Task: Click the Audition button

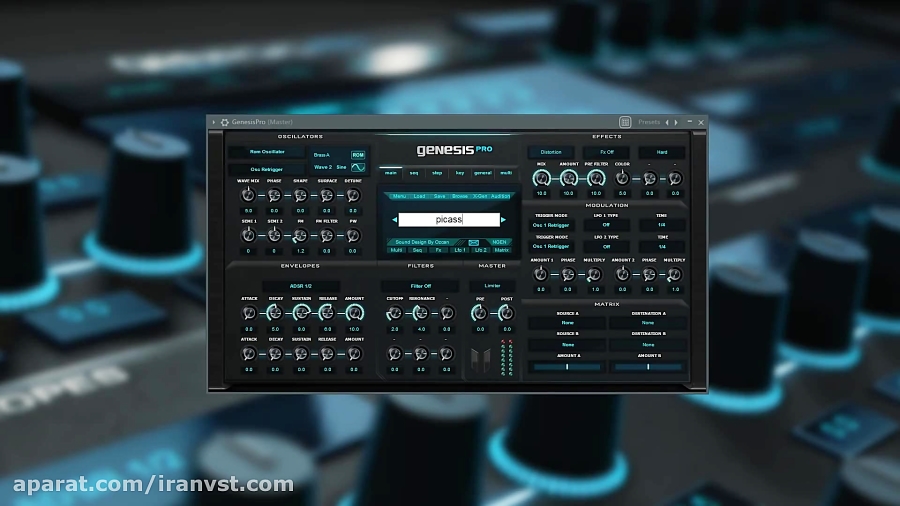Action: click(501, 196)
